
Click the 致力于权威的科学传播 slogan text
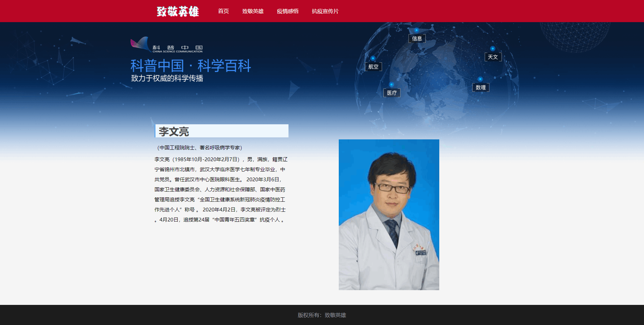click(x=167, y=78)
